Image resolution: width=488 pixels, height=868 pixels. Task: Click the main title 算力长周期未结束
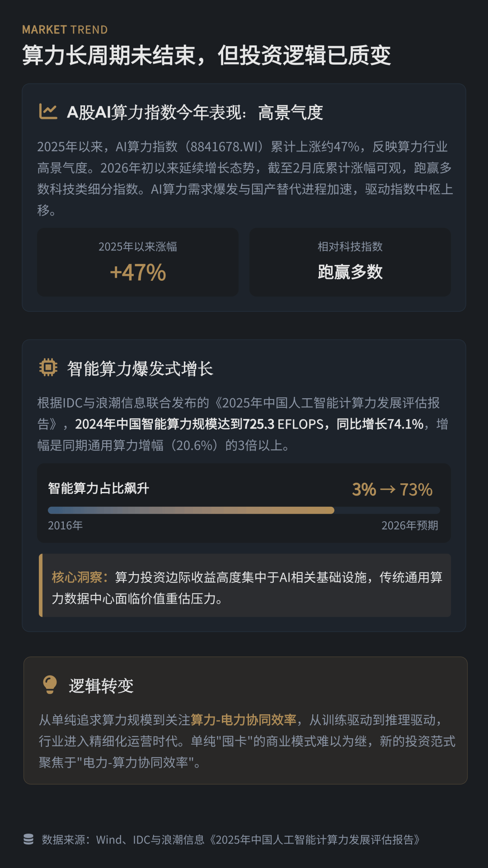206,56
